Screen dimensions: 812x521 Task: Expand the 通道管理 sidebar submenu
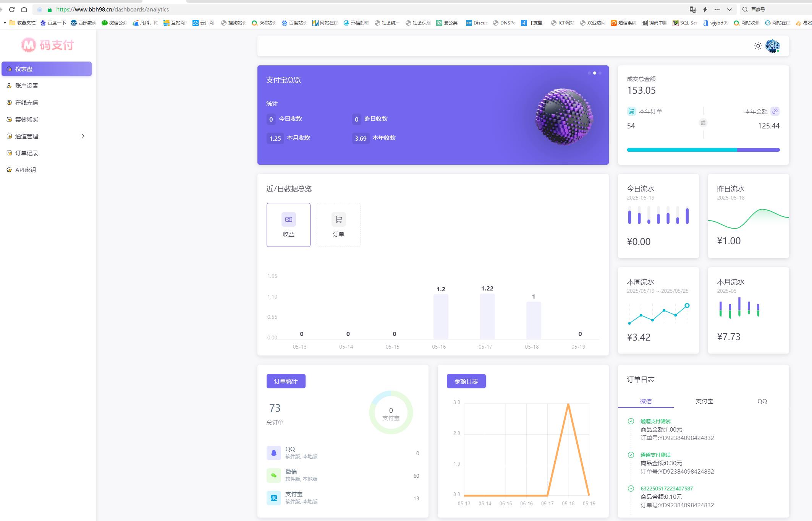(83, 136)
